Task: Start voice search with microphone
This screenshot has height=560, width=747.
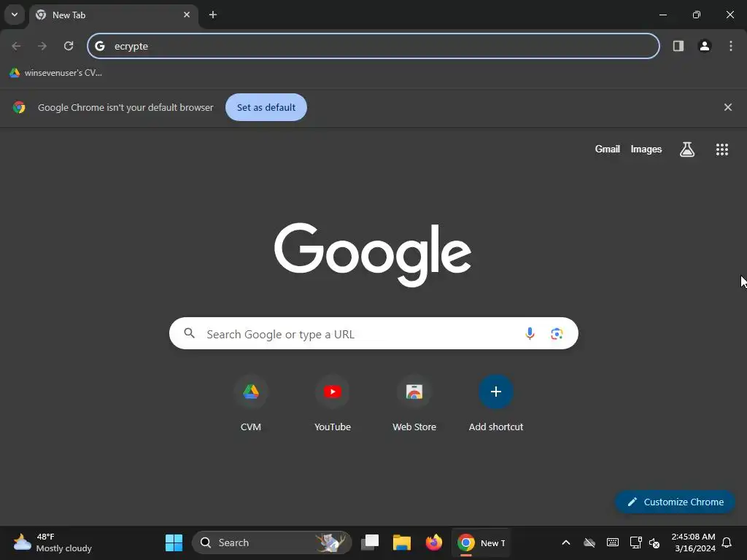Action: pos(530,333)
